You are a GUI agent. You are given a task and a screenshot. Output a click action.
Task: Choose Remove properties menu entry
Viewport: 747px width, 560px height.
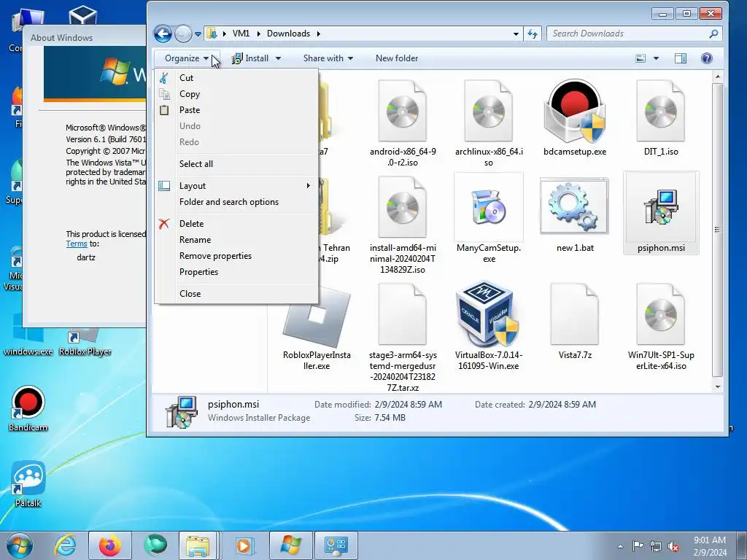[237, 256]
